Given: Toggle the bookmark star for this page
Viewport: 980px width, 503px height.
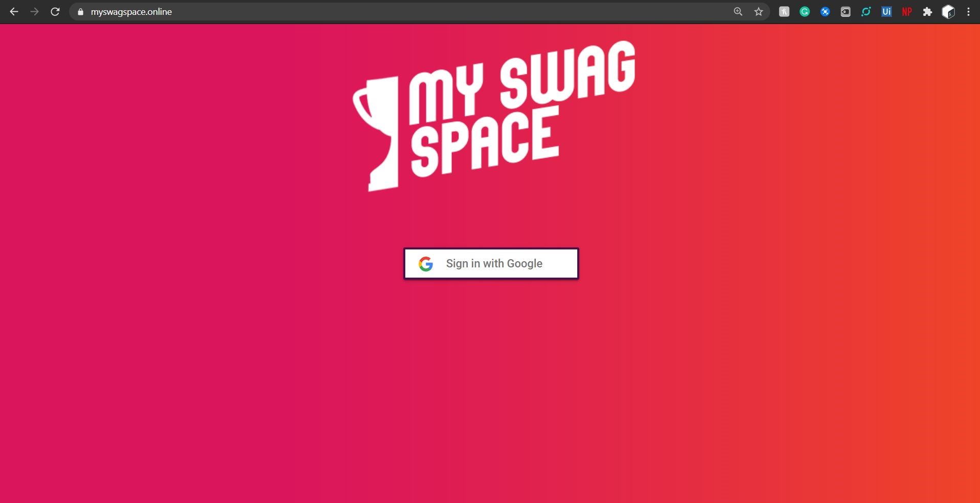Looking at the screenshot, I should coord(758,11).
